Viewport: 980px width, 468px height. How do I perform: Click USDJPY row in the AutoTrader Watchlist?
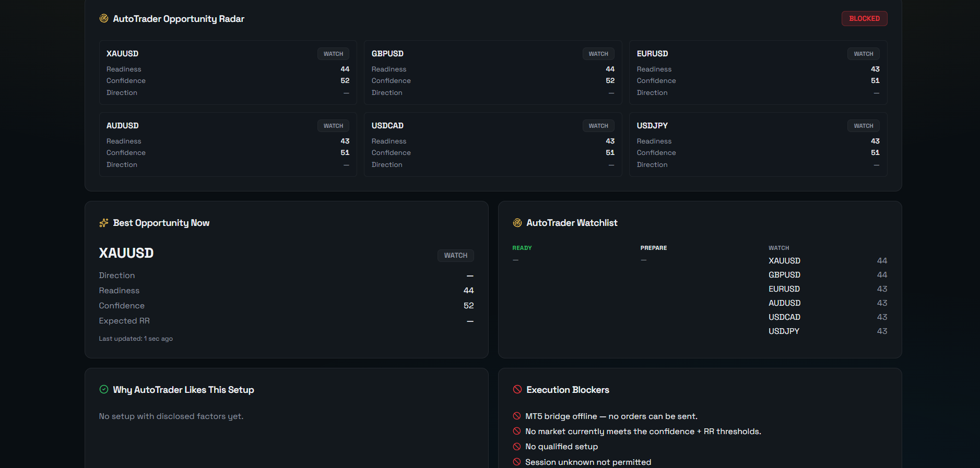[x=828, y=331]
